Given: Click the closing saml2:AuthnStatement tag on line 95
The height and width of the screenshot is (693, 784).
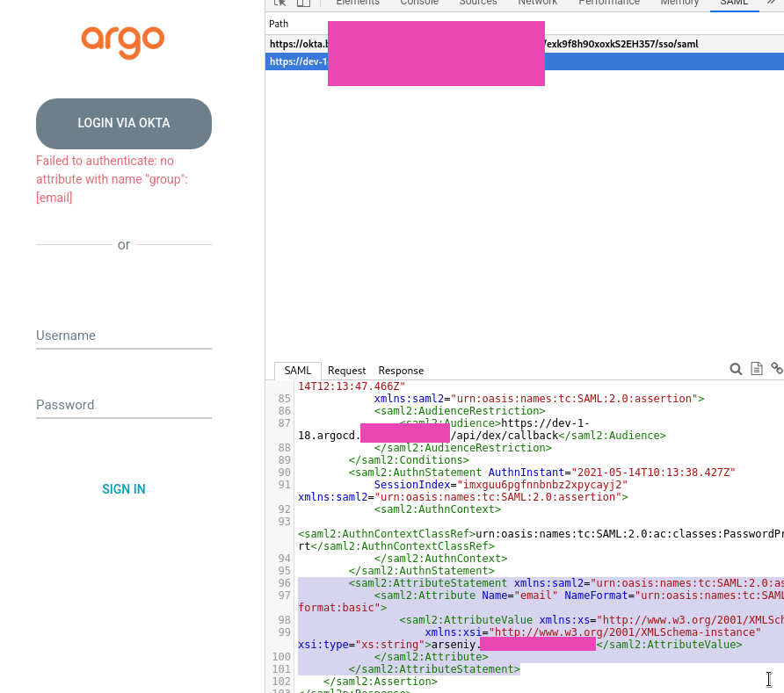Looking at the screenshot, I should [422, 571].
